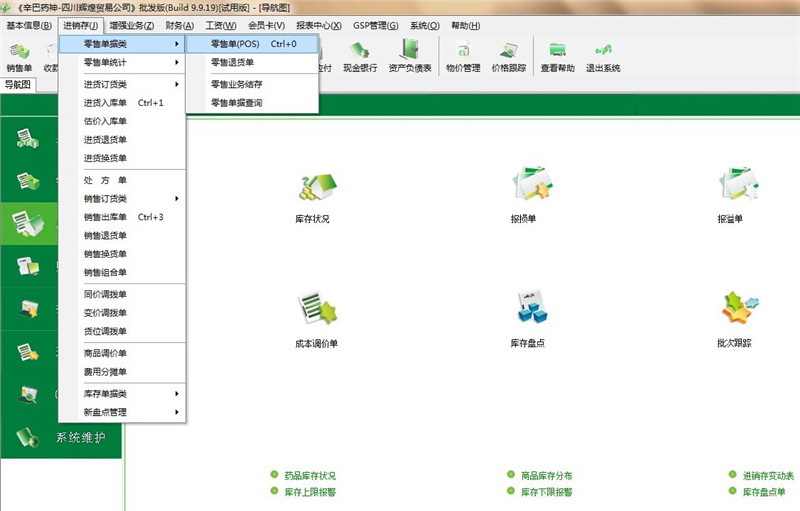Expand 销售订货类 submenu

(121, 198)
